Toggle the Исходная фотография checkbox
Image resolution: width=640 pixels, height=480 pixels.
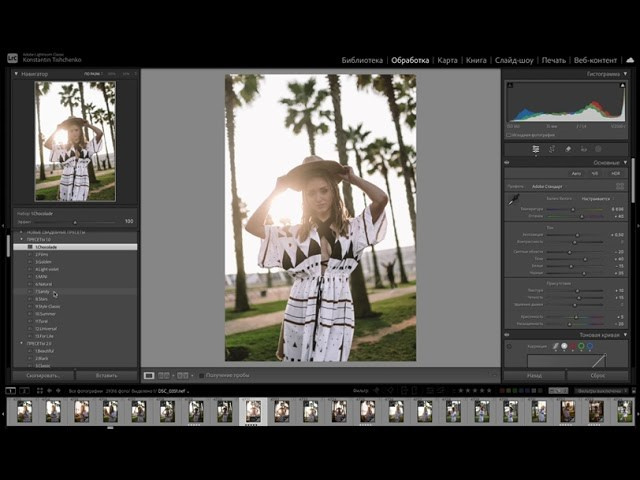tap(509, 134)
